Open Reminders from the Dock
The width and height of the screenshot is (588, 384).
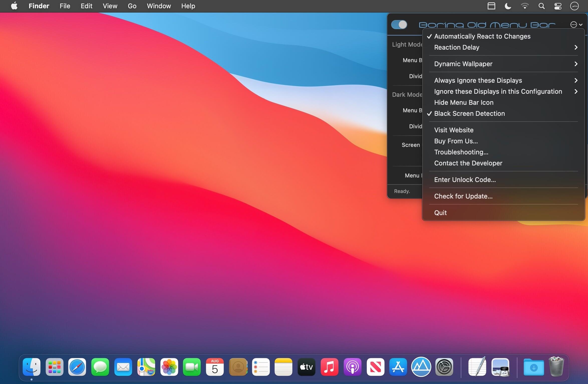[261, 367]
